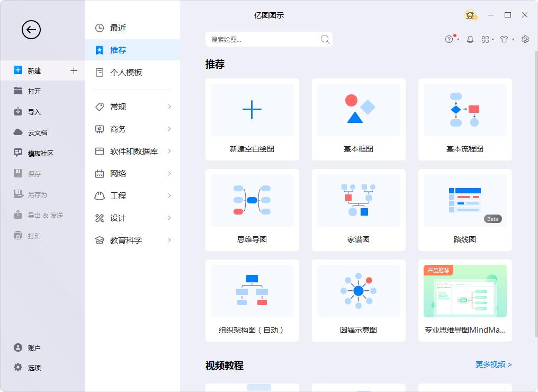Click the 更多视频 link
538x392 pixels.
click(x=494, y=364)
